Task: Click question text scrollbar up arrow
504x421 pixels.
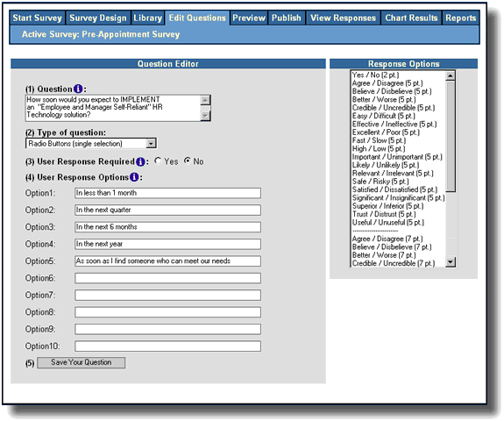Action: [205, 100]
